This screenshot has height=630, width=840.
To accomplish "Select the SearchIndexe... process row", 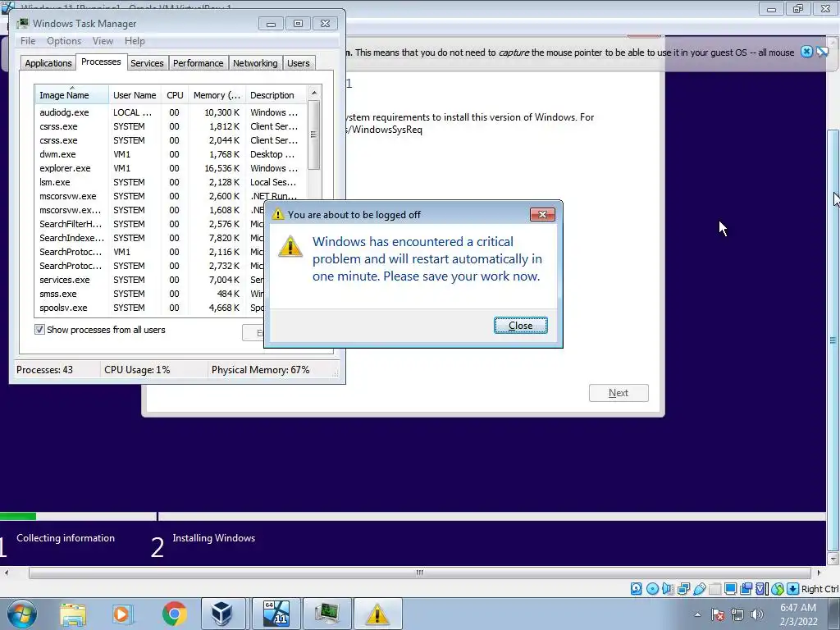I will 150,238.
